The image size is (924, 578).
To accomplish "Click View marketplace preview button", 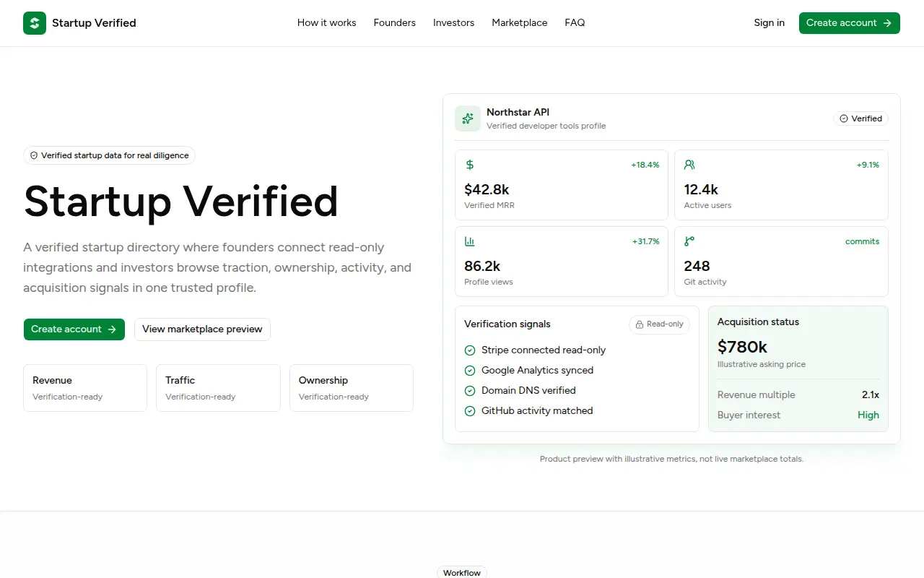I will tap(202, 329).
